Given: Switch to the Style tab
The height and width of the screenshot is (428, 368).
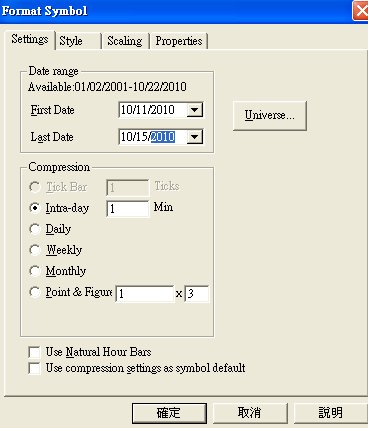Looking at the screenshot, I should click(78, 41).
